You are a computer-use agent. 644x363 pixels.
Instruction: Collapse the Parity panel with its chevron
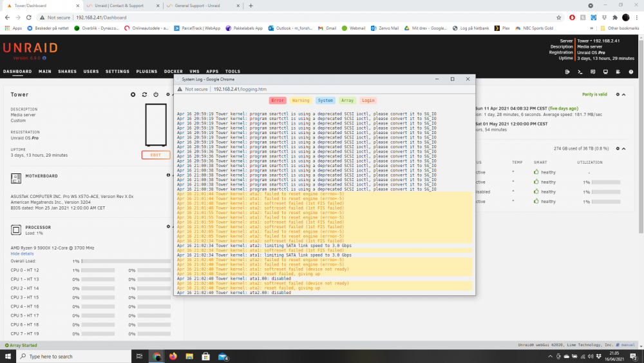[x=624, y=95]
